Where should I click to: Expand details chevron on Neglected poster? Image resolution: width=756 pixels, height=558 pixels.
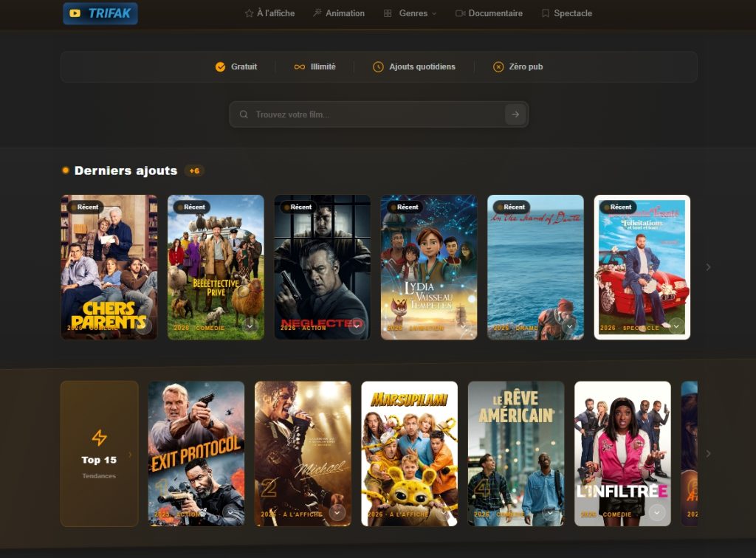pyautogui.click(x=357, y=326)
